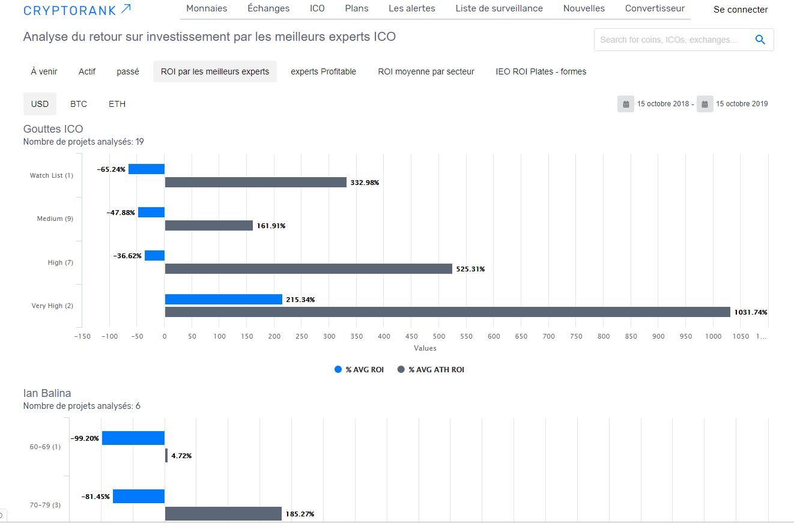Select ROI par les meilleurs experts tab

[215, 71]
